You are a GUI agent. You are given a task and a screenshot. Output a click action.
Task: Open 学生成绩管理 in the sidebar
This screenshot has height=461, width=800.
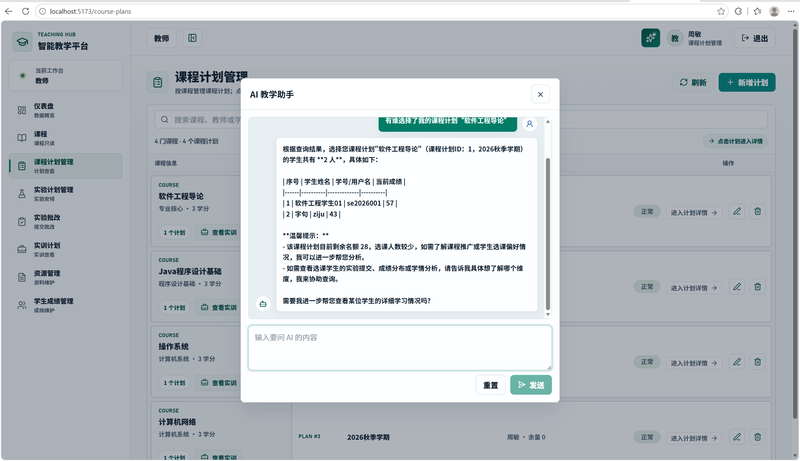tap(65, 305)
